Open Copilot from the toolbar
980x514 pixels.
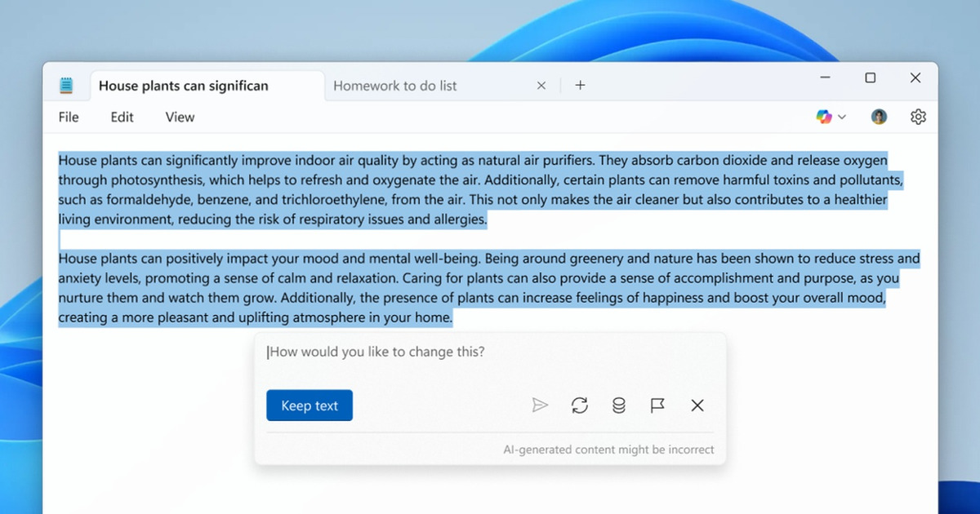pyautogui.click(x=824, y=117)
